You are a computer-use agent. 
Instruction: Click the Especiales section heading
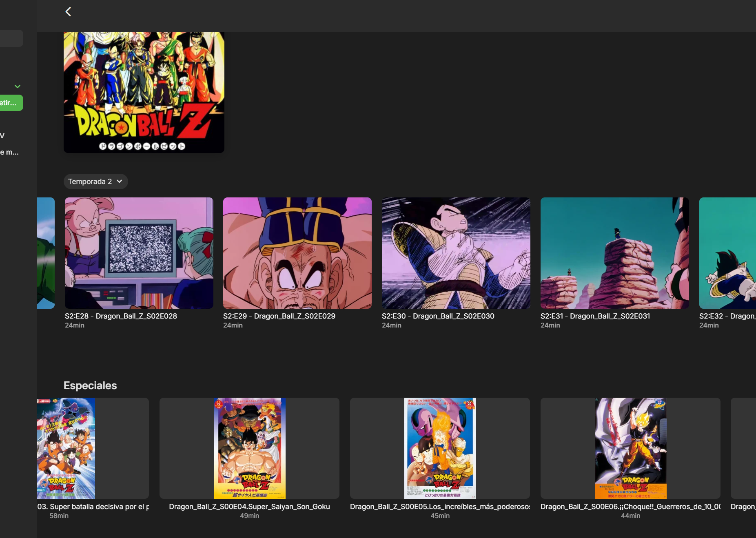point(90,385)
